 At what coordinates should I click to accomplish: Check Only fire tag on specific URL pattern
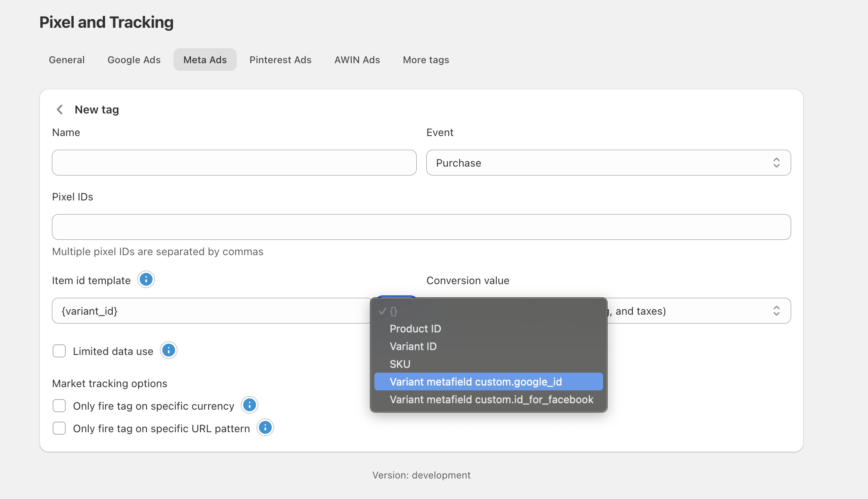(59, 428)
